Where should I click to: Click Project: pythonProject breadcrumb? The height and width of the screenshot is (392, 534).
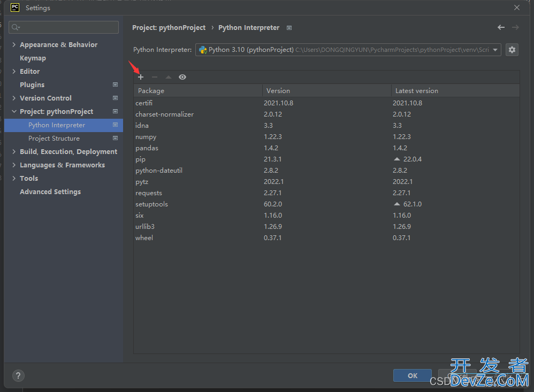tap(169, 28)
